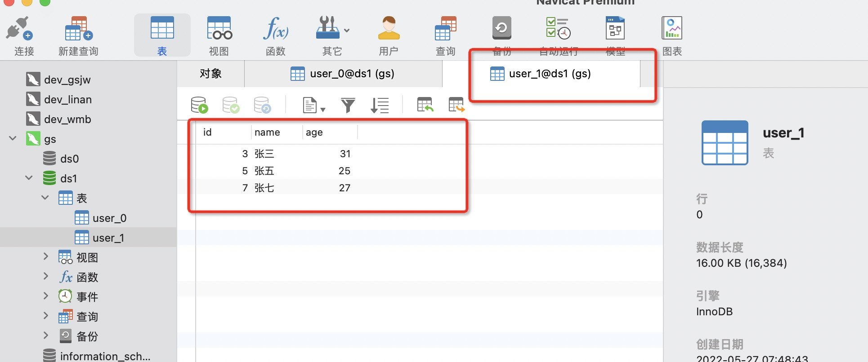The image size is (868, 362).
Task: Click the import table icon
Action: (425, 105)
